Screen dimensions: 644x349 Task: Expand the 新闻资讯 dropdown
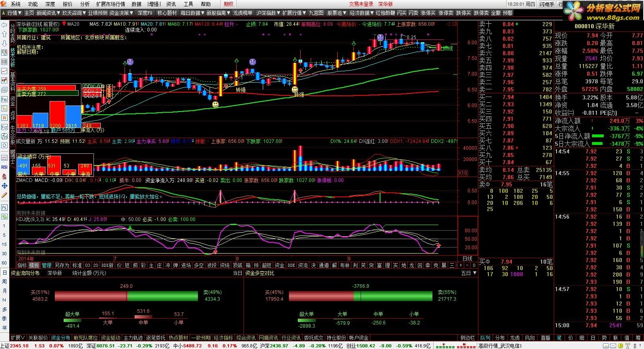tap(48, 13)
